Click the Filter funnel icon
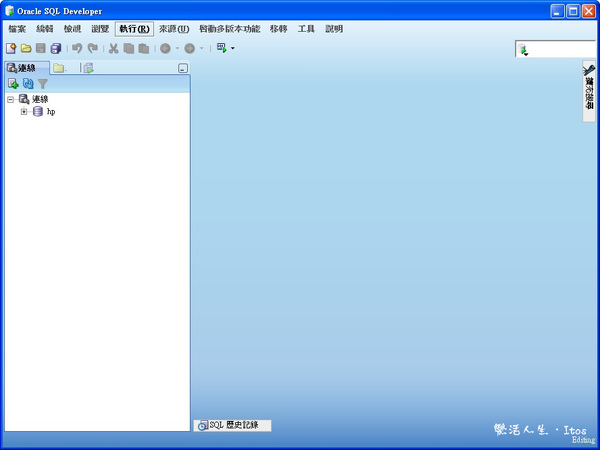This screenshot has width=600, height=450. tap(43, 84)
